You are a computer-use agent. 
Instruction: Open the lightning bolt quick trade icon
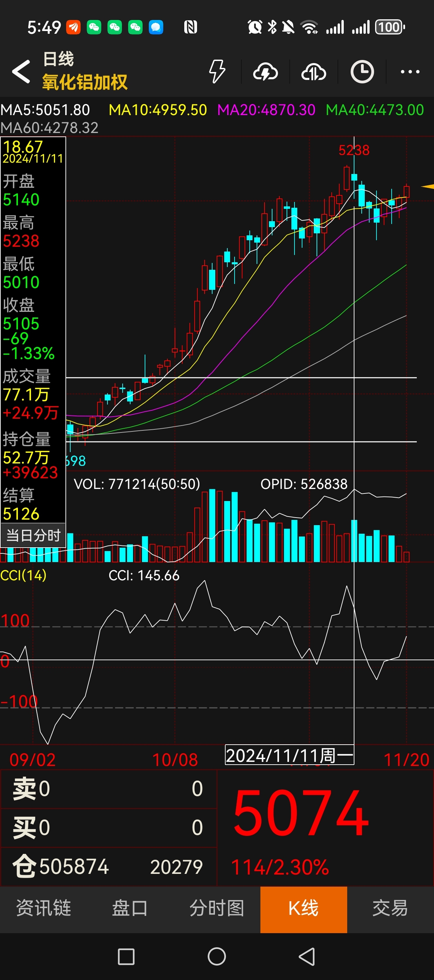tap(217, 71)
